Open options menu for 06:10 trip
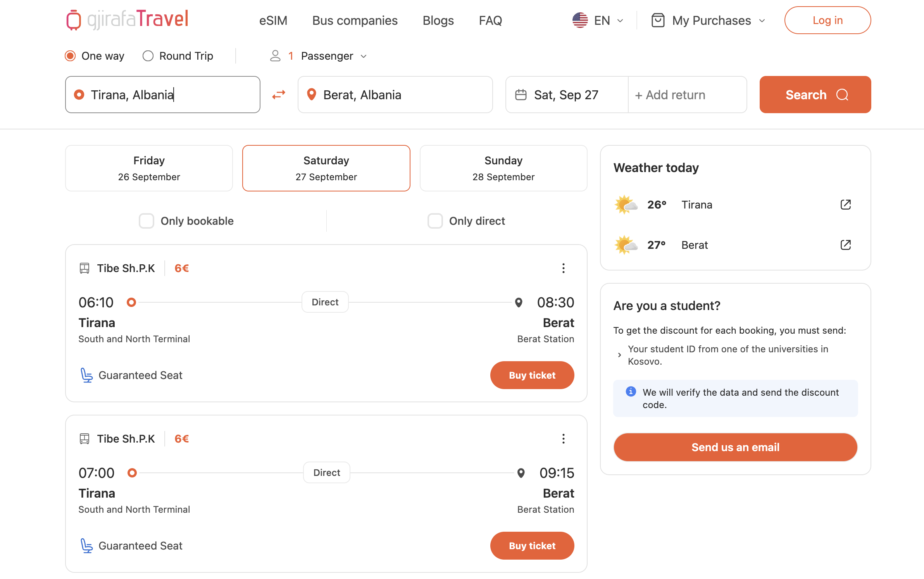The image size is (924, 579). 563,268
